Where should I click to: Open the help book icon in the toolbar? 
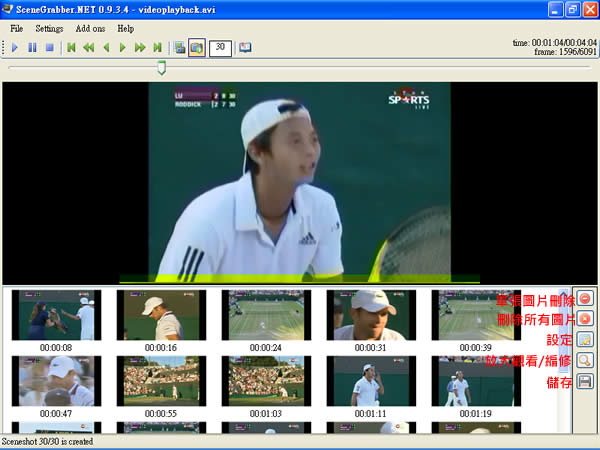click(x=245, y=47)
